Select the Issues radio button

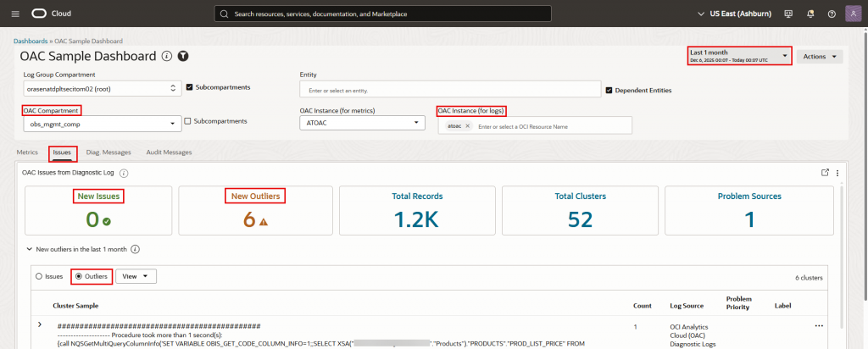pyautogui.click(x=39, y=276)
